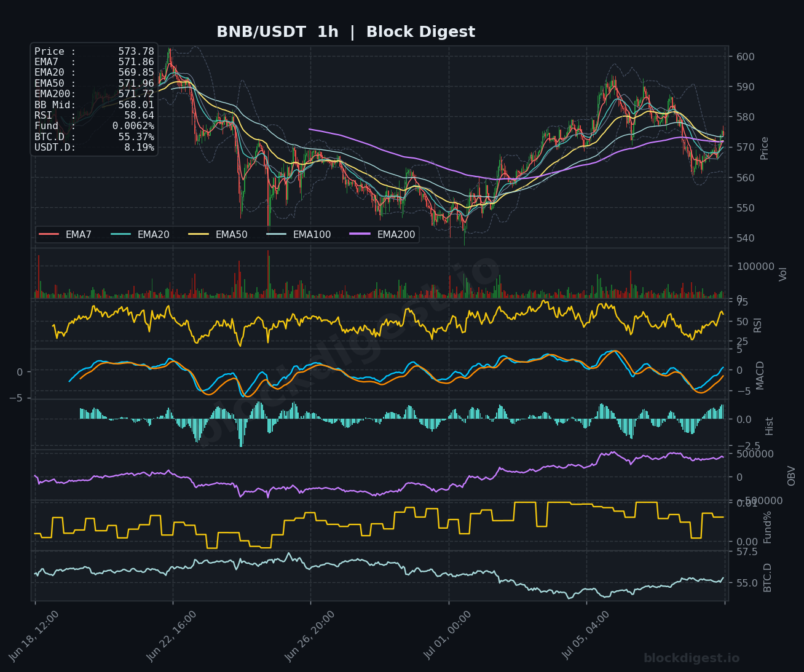804x672 pixels.
Task: Click the 550 price axis label
Action: pyautogui.click(x=746, y=208)
